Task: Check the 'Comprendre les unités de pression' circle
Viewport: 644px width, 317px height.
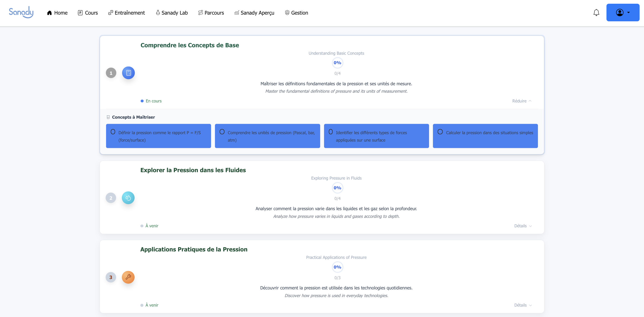Action: point(222,132)
